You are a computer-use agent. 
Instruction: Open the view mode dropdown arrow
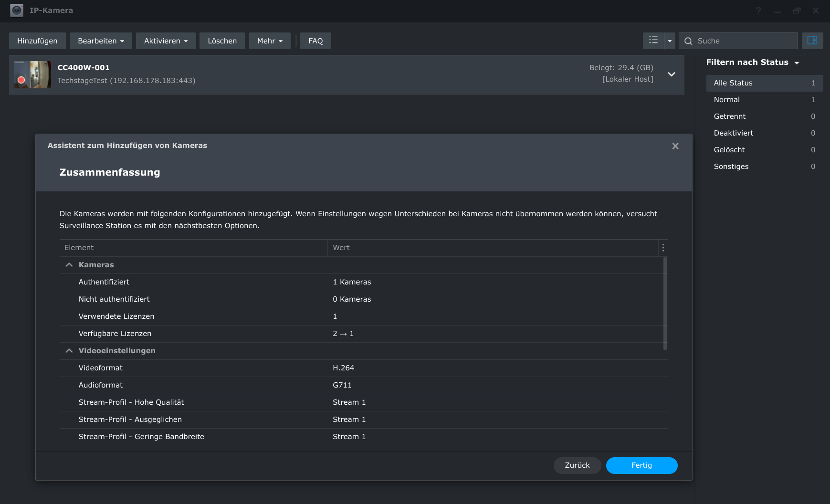tap(670, 41)
